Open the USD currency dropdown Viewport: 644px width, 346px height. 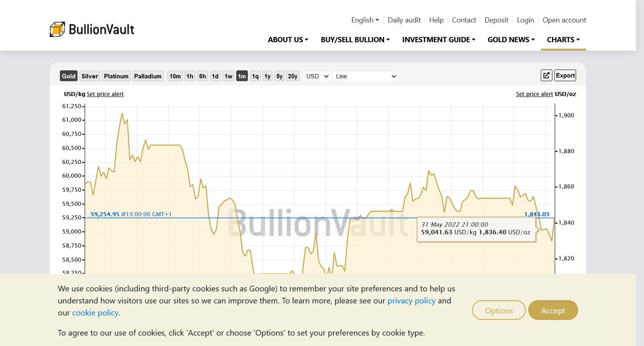coord(317,76)
